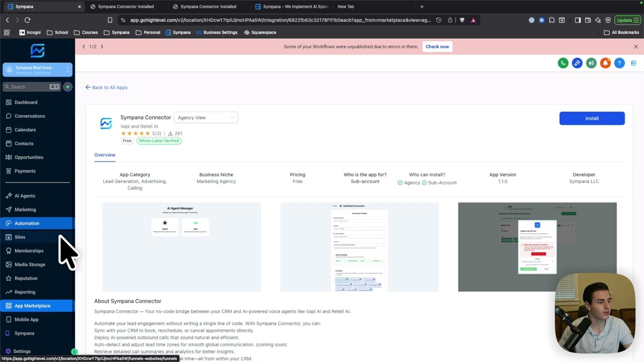This screenshot has width=644, height=362.
Task: Click the Brave shields icon in address bar
Action: [x=462, y=20]
